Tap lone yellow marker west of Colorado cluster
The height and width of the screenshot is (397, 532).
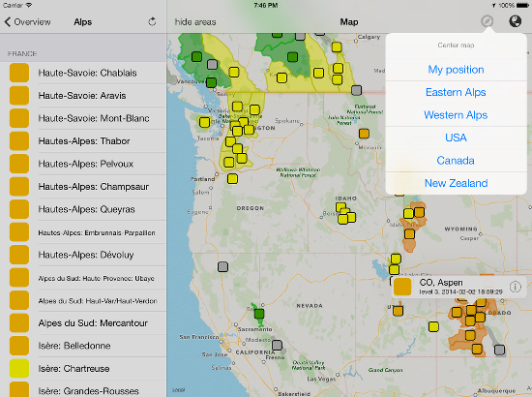(433, 326)
